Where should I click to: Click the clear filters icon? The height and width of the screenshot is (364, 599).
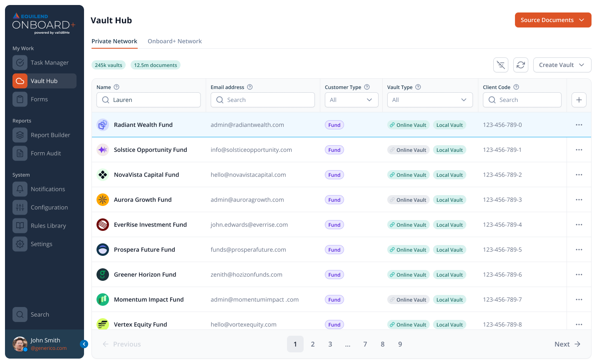(501, 65)
